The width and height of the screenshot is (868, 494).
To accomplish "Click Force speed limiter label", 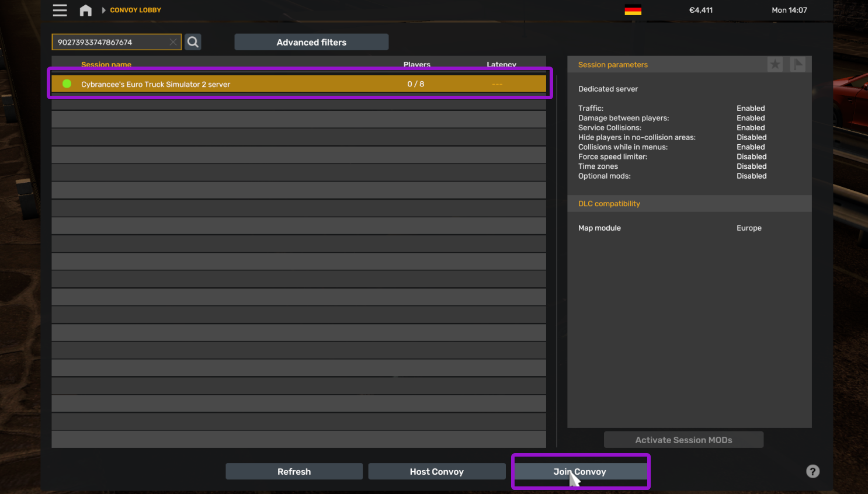I will 613,156.
